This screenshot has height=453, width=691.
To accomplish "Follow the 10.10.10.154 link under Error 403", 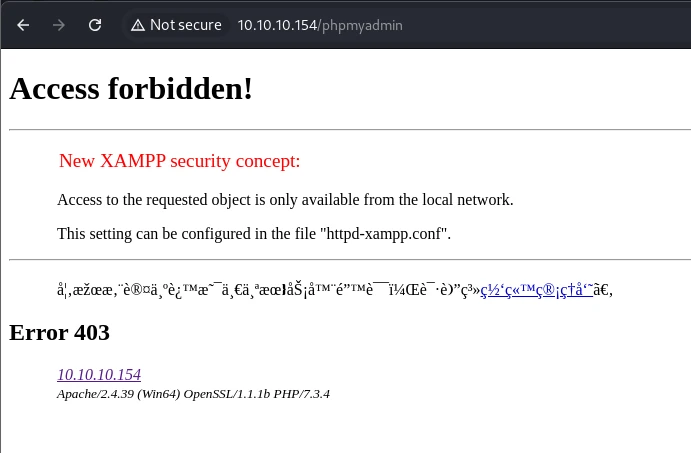I will [x=99, y=375].
